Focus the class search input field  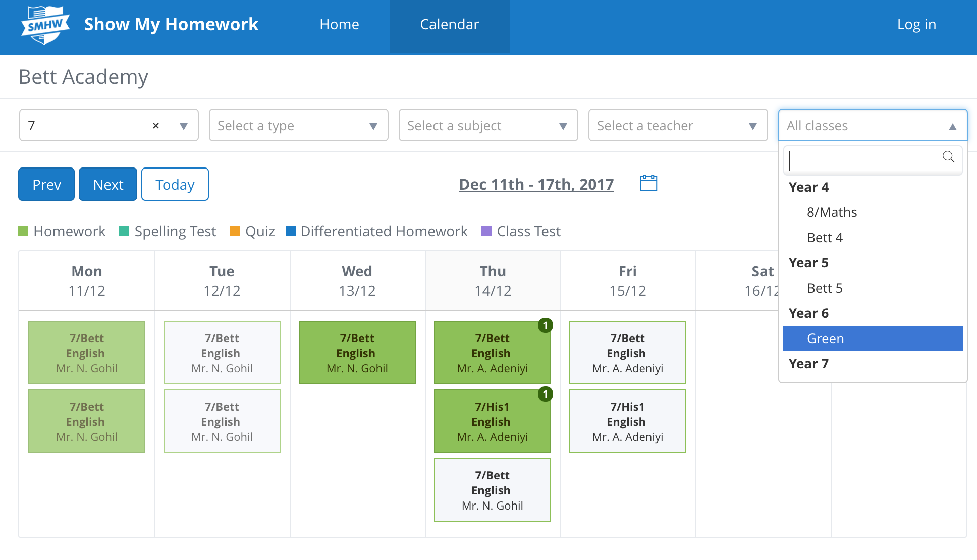coord(873,160)
